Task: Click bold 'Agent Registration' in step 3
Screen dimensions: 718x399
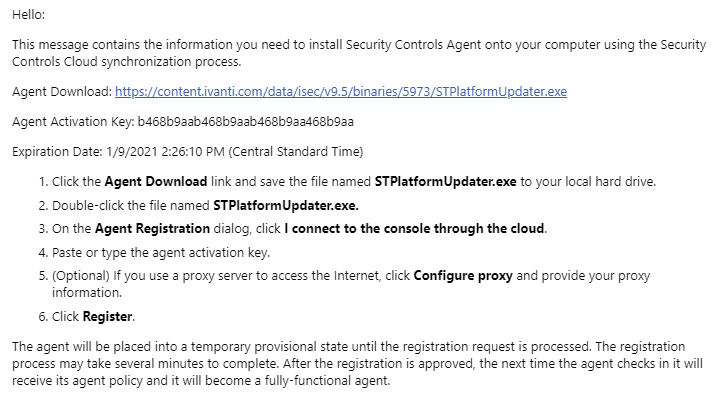Action: point(152,229)
